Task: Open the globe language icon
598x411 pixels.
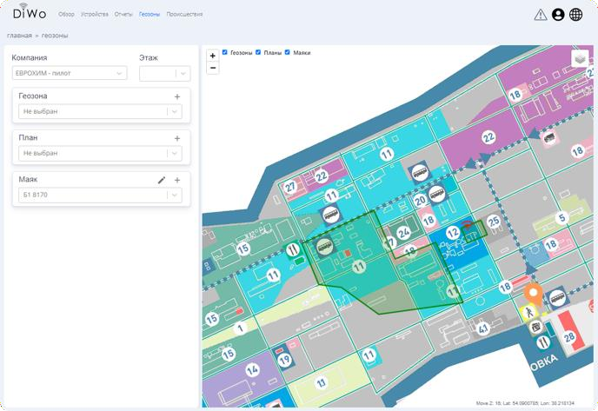Action: [x=576, y=14]
